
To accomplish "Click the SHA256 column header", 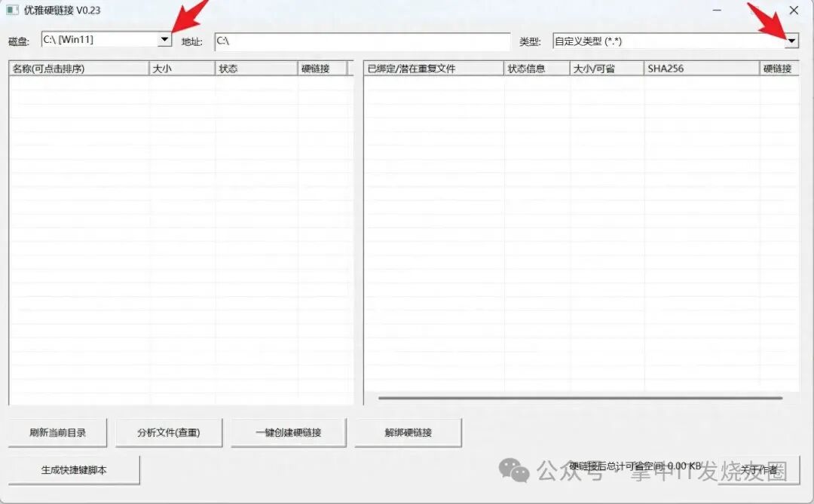I will tap(701, 69).
